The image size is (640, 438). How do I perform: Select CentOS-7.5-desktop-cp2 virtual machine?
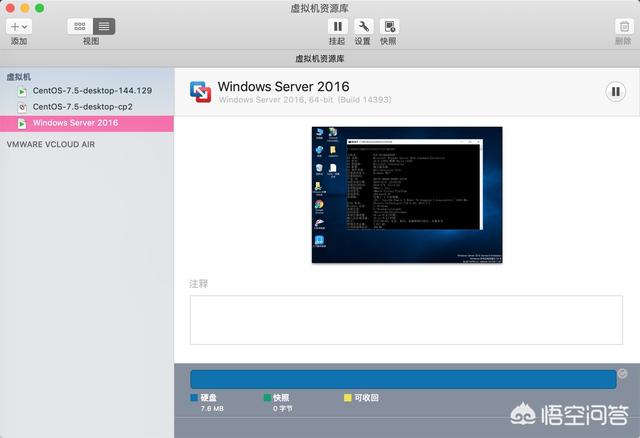[87, 107]
